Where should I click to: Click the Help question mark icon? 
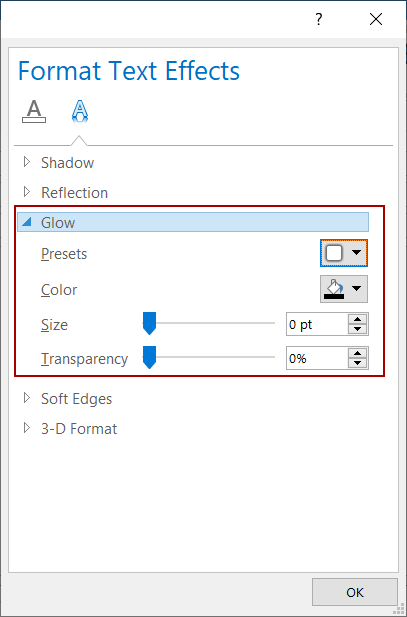[x=319, y=19]
